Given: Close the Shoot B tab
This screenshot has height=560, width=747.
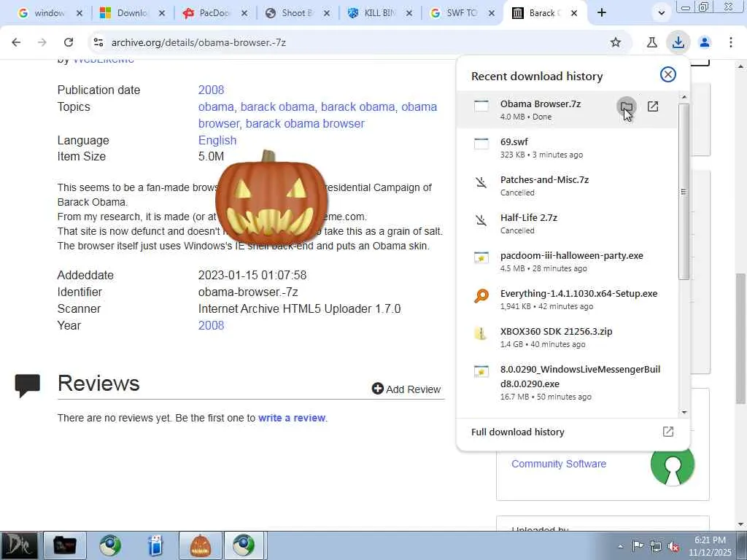Looking at the screenshot, I should [x=327, y=13].
